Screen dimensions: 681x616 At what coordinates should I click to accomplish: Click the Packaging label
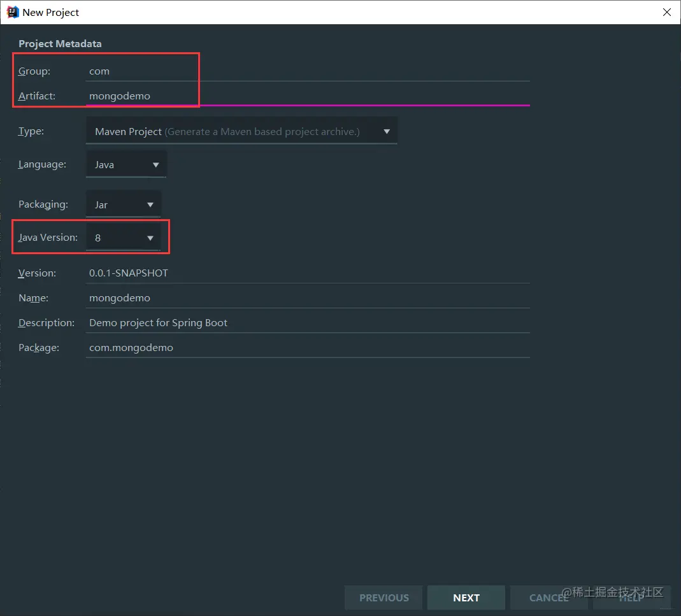pos(43,204)
